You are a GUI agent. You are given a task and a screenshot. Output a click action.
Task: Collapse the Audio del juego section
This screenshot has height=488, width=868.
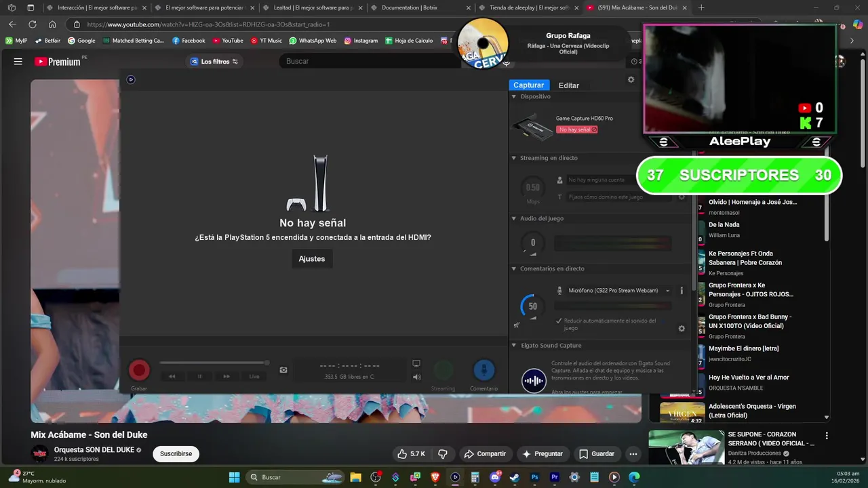514,218
